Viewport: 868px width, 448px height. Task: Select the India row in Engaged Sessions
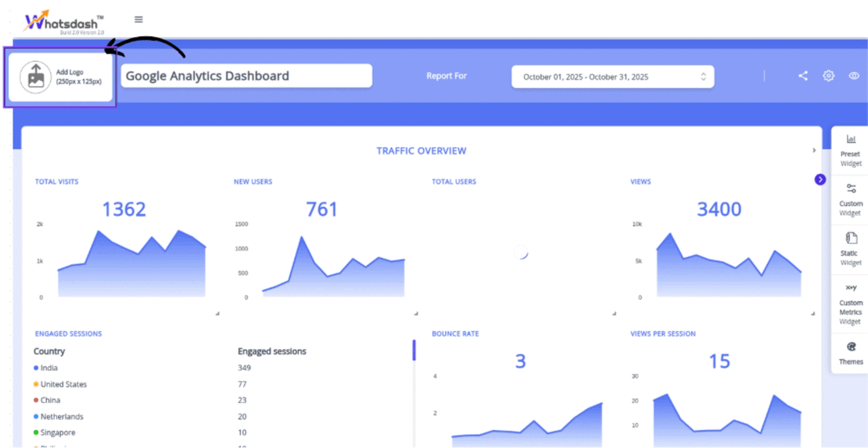49,368
